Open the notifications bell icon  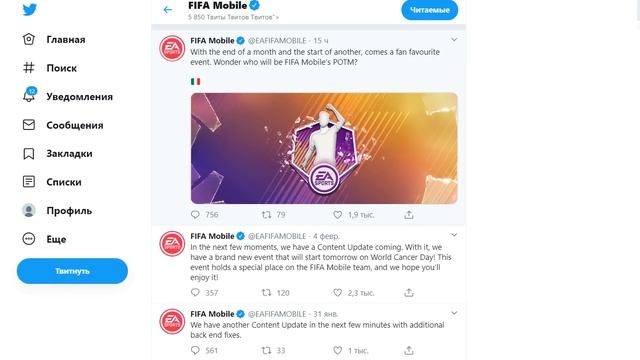click(29, 95)
